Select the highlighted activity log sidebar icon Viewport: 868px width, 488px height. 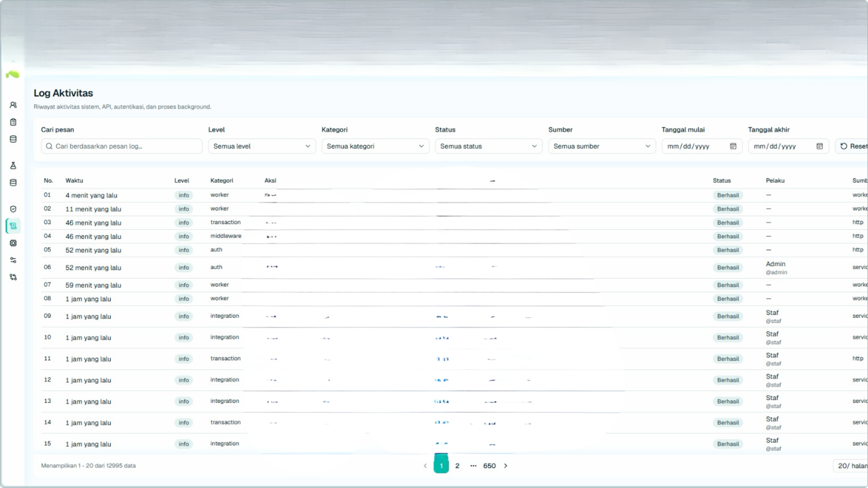pyautogui.click(x=13, y=226)
